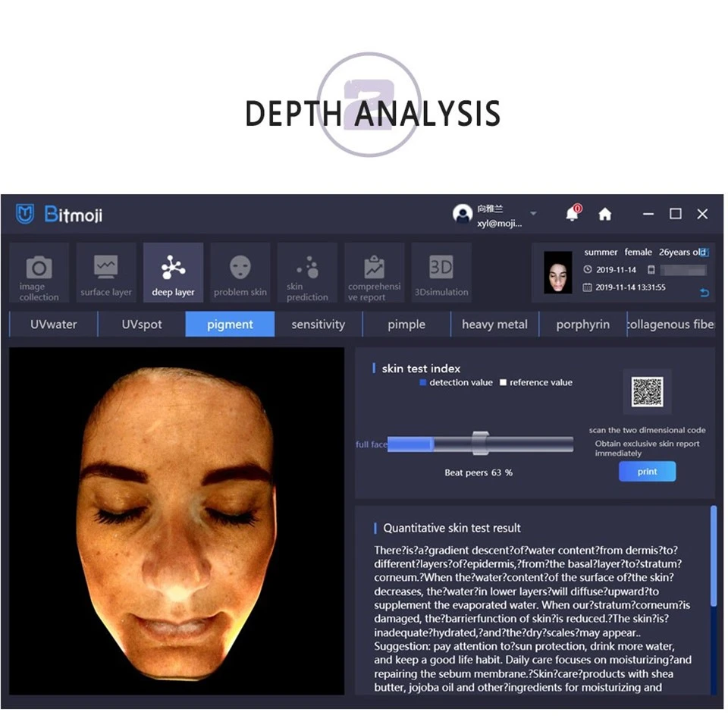
Task: Open the pimple tab
Action: (406, 324)
